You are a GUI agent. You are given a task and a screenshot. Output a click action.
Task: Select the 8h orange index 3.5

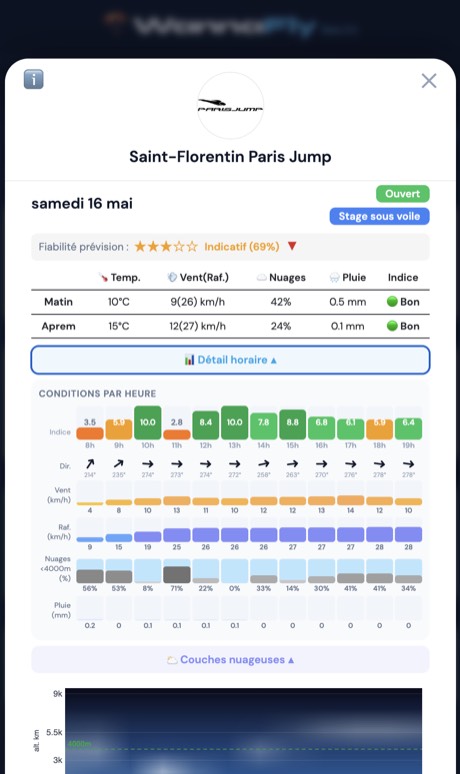(x=90, y=428)
